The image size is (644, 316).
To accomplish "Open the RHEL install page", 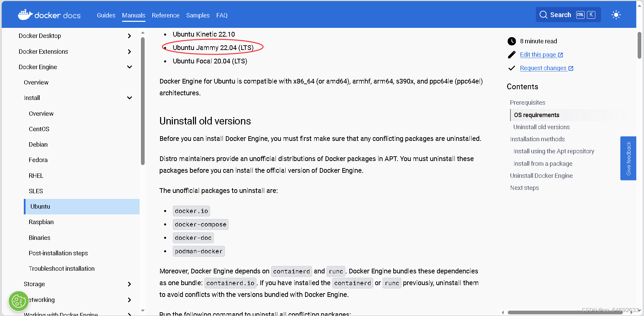I will point(36,176).
